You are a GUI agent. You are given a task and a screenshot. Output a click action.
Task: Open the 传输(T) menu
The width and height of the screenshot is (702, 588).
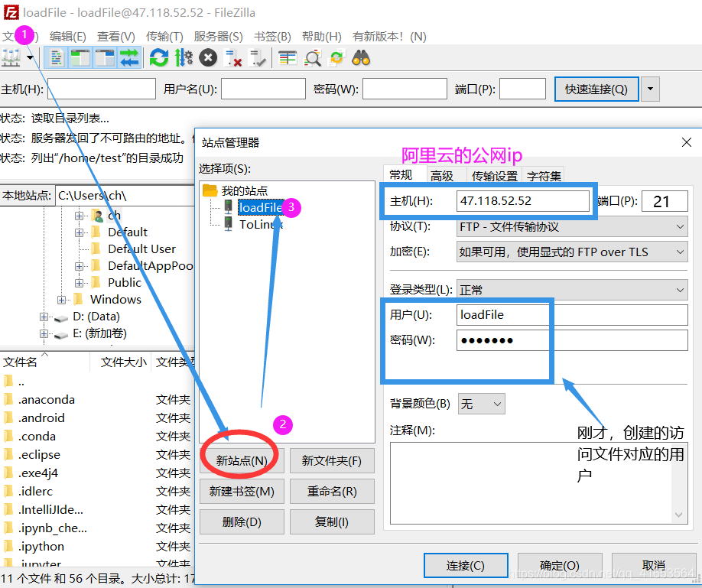(x=164, y=36)
